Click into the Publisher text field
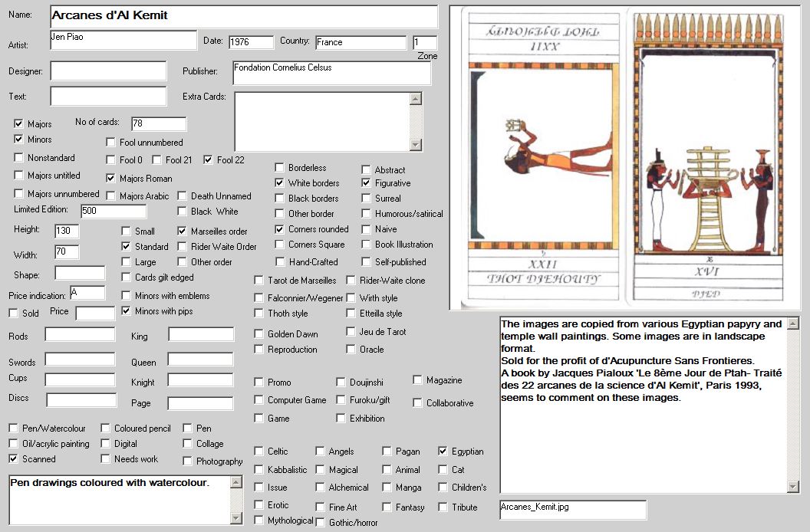Screen dimensions: 810x532 click(331, 74)
